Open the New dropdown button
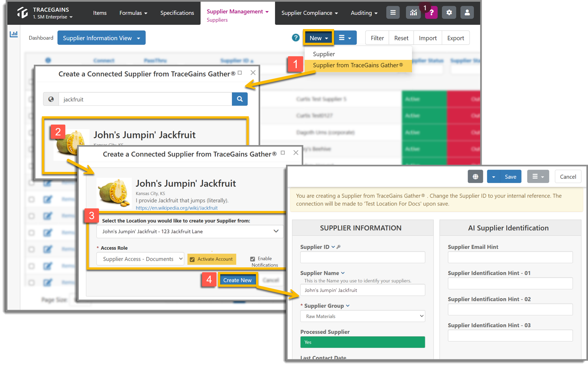This screenshot has width=588, height=366. click(x=318, y=38)
